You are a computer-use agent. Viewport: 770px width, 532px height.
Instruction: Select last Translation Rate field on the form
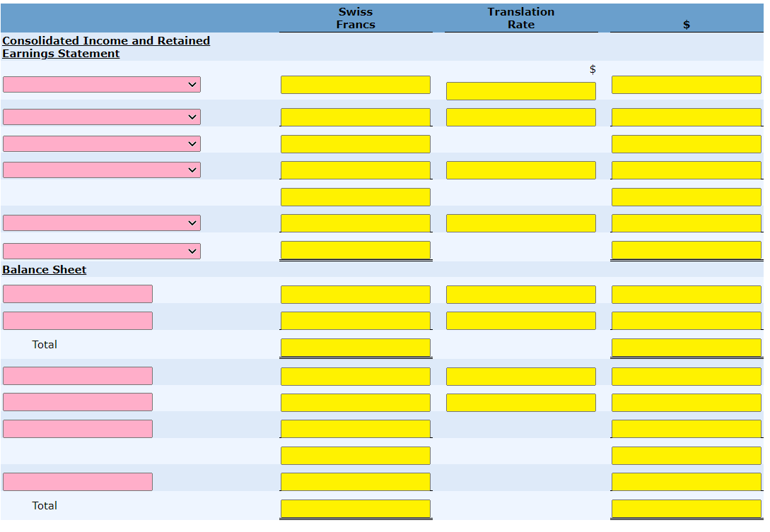[521, 403]
